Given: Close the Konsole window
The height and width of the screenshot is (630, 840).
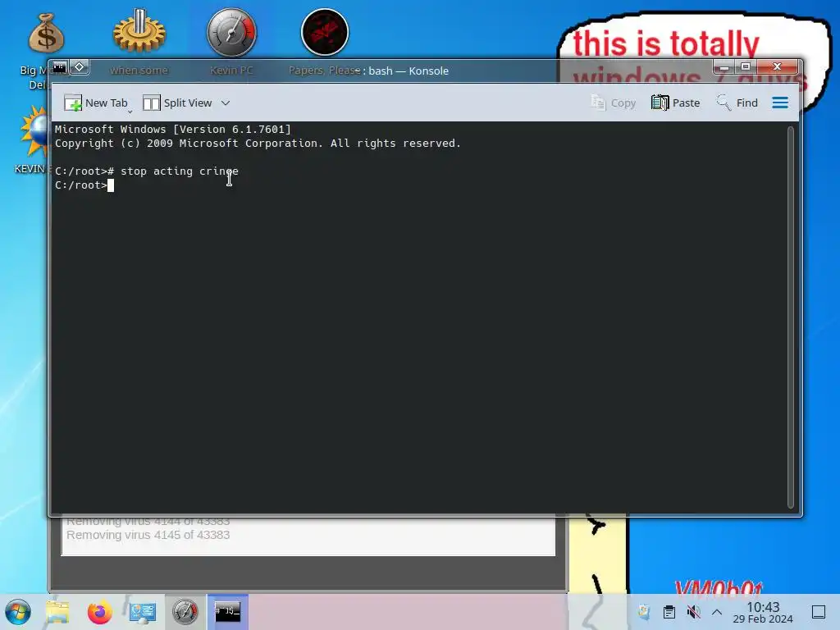Looking at the screenshot, I should (x=778, y=67).
